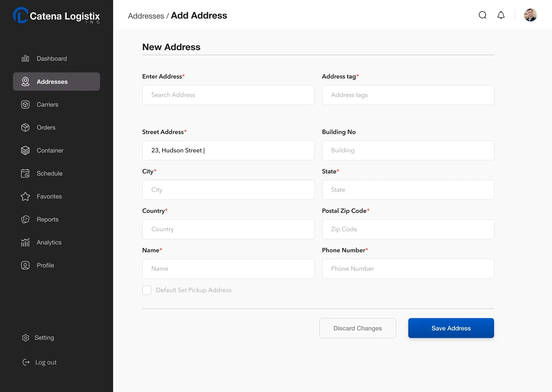The width and height of the screenshot is (552, 392).
Task: Click the Discard Changes button
Action: pyautogui.click(x=357, y=328)
